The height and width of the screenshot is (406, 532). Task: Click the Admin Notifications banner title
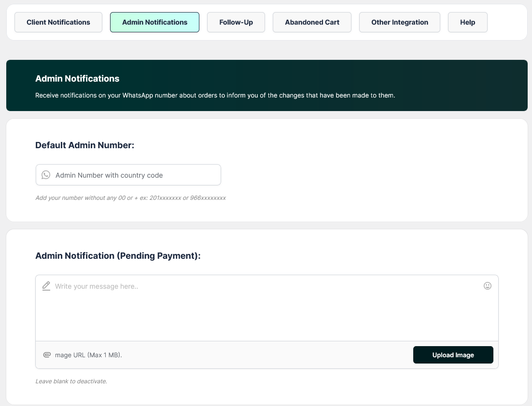pyautogui.click(x=77, y=79)
